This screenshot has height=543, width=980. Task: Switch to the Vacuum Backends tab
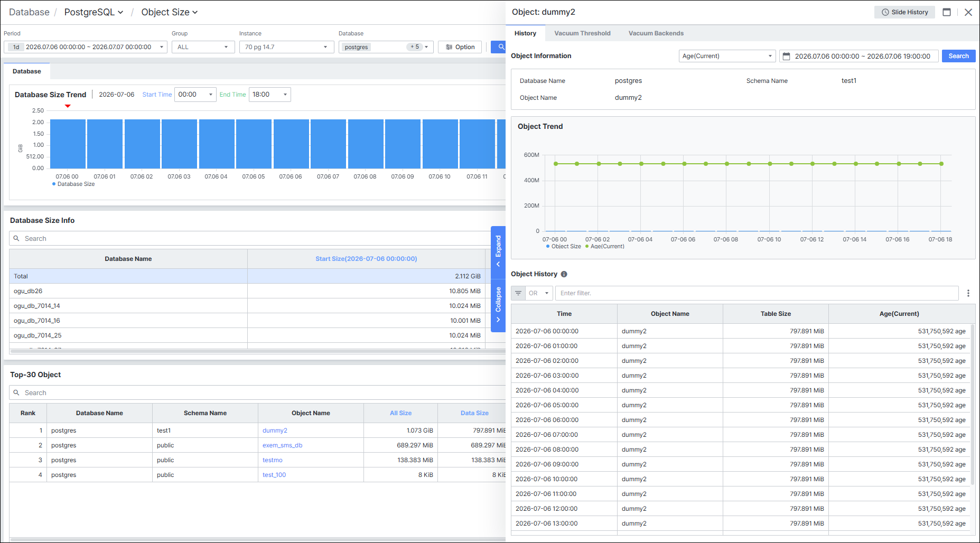pyautogui.click(x=656, y=33)
